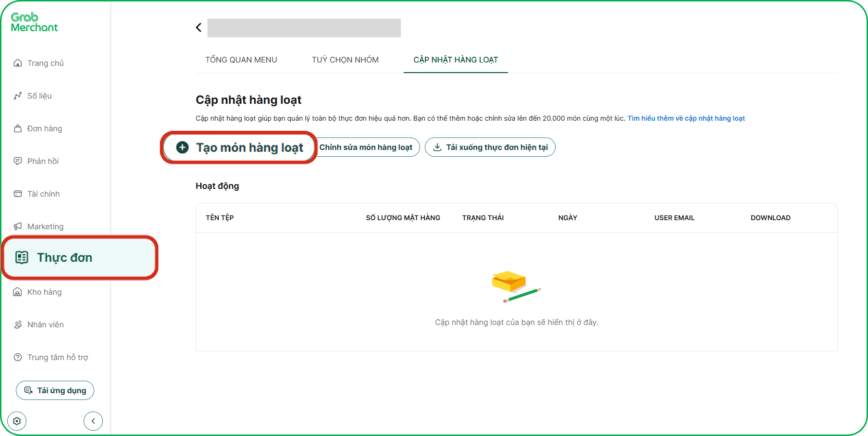The image size is (868, 436).
Task: Open Phản hồi feedback icon
Action: (x=18, y=161)
